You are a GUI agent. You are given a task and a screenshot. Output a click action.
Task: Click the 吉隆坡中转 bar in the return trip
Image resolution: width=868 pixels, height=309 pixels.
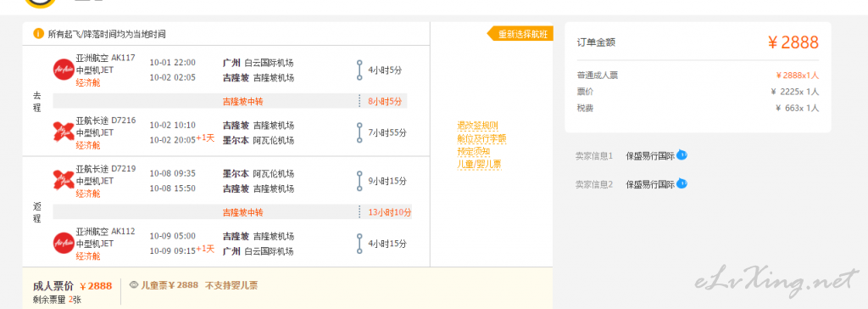coord(232,212)
